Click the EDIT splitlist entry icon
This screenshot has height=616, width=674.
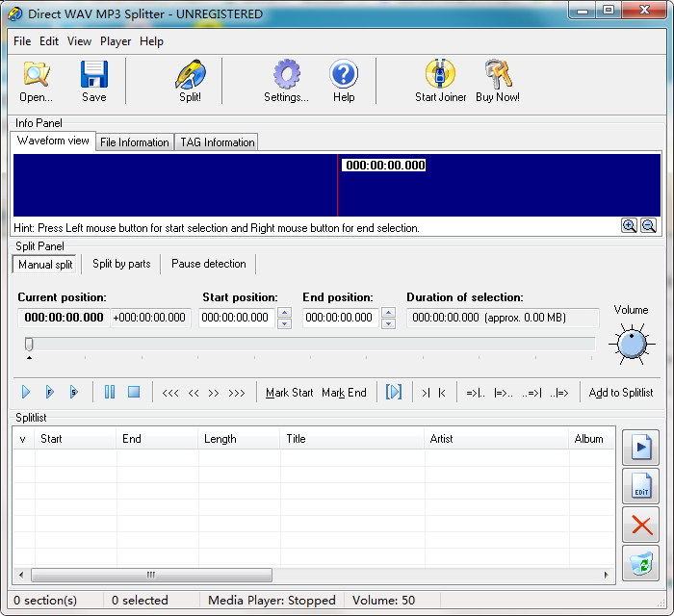click(x=640, y=486)
